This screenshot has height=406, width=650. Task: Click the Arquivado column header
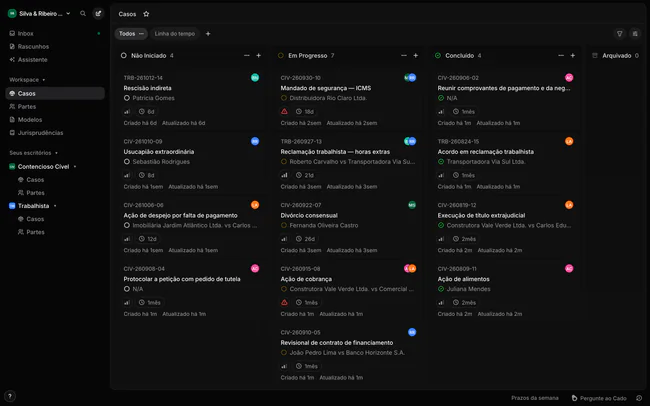pyautogui.click(x=616, y=56)
